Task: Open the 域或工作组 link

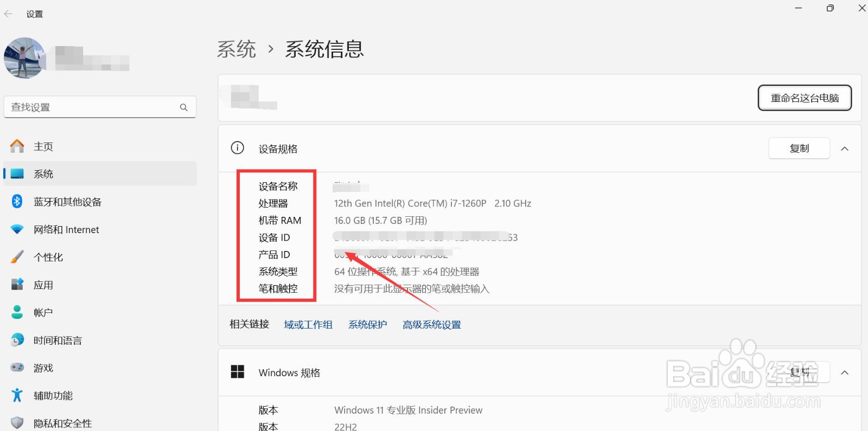Action: coord(308,325)
